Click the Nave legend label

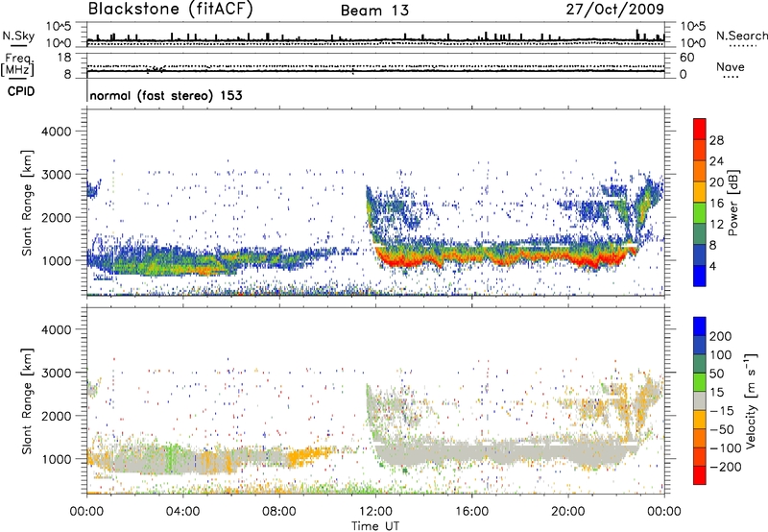coord(731,67)
